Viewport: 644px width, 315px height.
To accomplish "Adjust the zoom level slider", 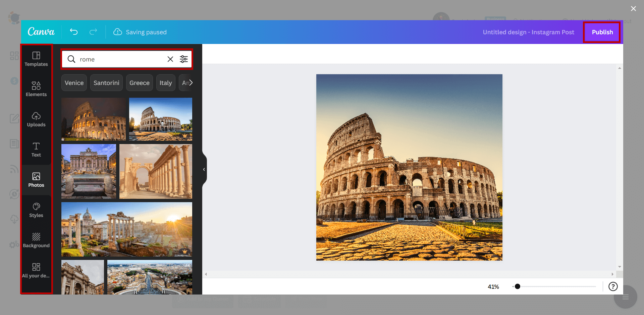I will click(x=517, y=286).
